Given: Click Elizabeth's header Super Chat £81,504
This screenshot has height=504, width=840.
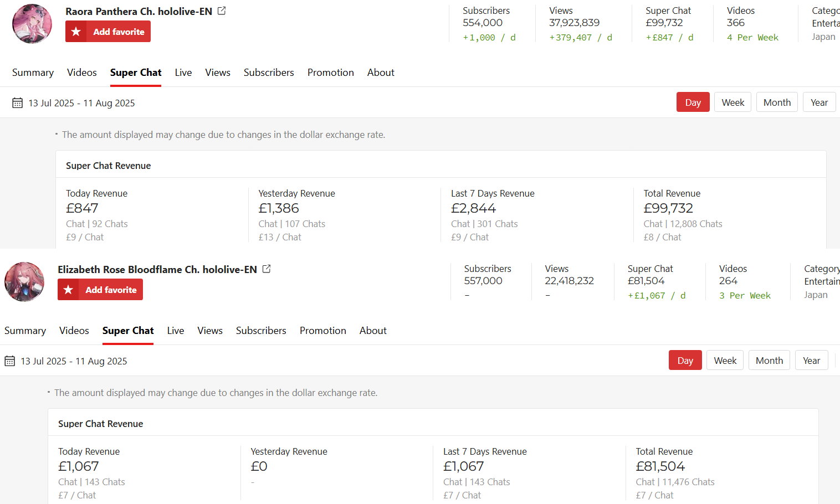Looking at the screenshot, I should 646,281.
